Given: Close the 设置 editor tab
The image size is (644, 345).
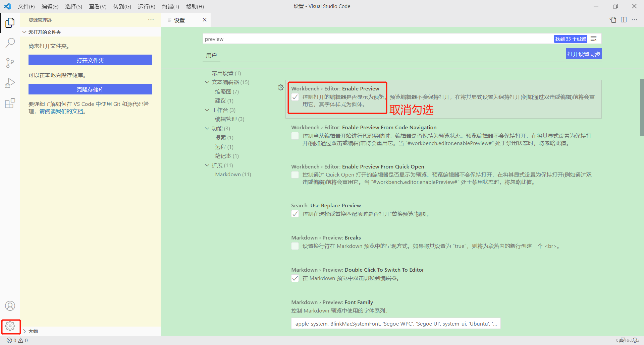Looking at the screenshot, I should (205, 20).
